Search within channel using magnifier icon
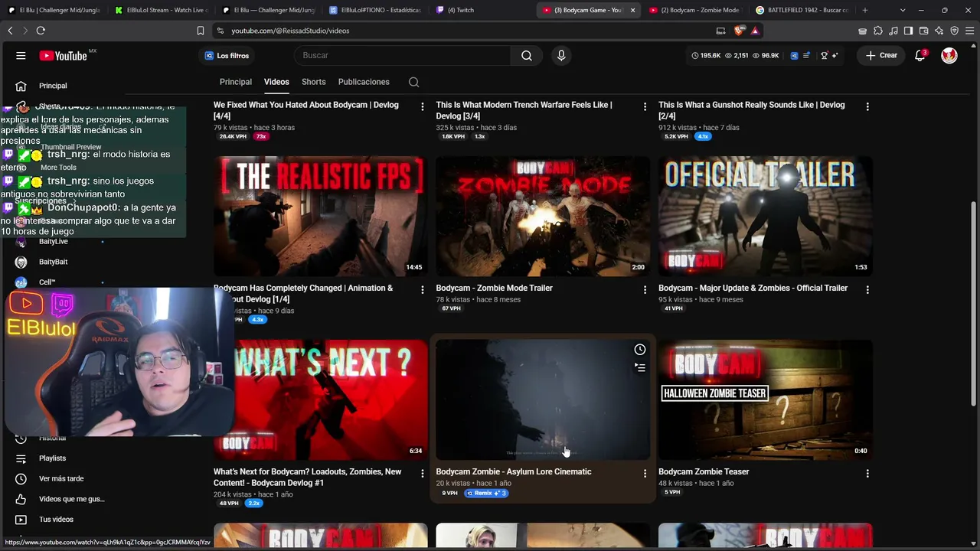The width and height of the screenshot is (980, 551). (413, 82)
